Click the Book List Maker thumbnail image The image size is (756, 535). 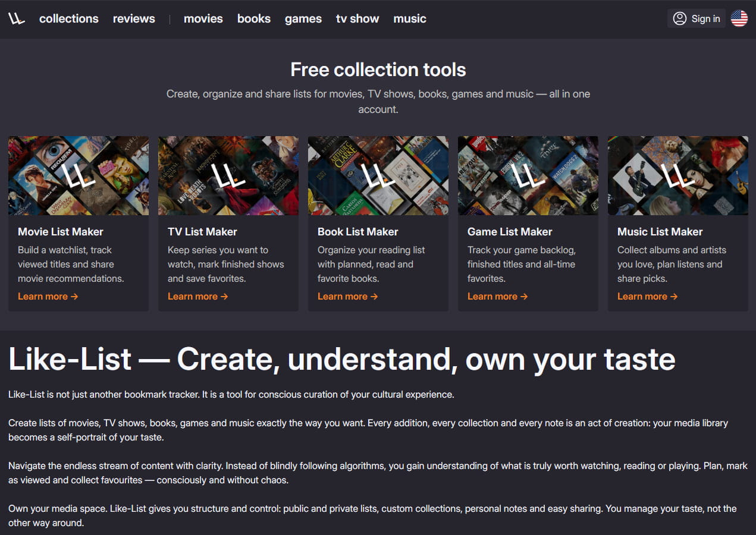(378, 175)
